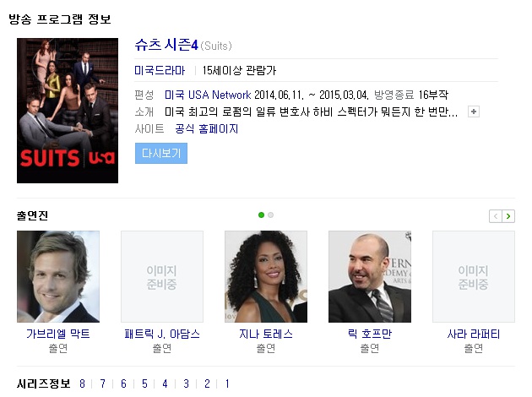This screenshot has width=532, height=397.
Task: Show the next cast page arrow
Action: tap(508, 216)
